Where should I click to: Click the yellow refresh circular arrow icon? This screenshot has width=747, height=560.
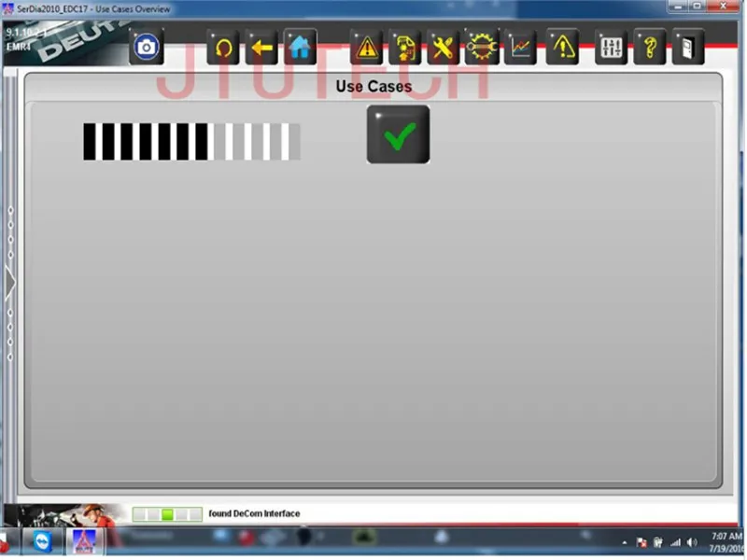(223, 48)
